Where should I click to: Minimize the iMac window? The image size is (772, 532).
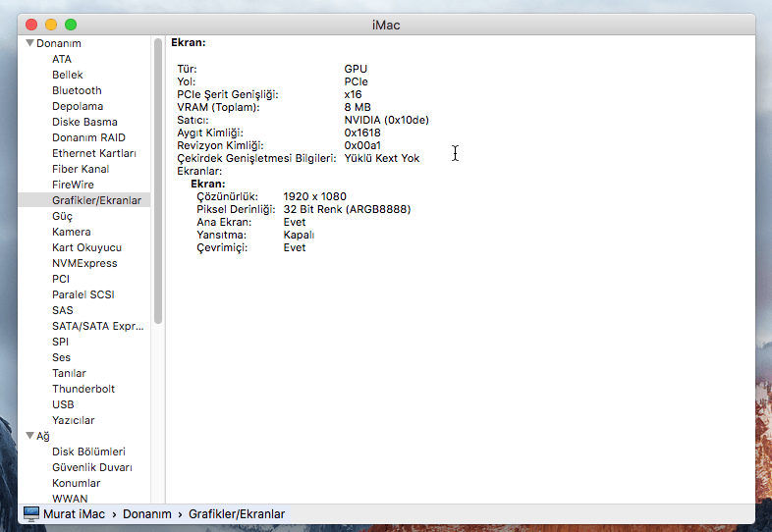point(51,25)
